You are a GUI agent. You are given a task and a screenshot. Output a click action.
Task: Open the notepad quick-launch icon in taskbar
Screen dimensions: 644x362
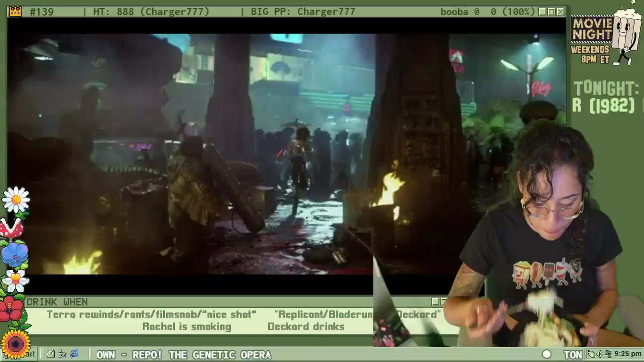pyautogui.click(x=51, y=354)
